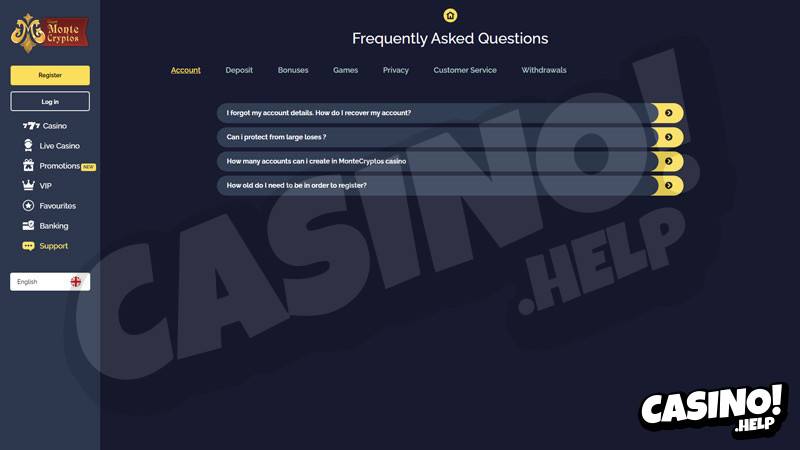The height and width of the screenshot is (450, 800).
Task: Click 'Can i protect from large loses ?' text
Action: click(276, 137)
